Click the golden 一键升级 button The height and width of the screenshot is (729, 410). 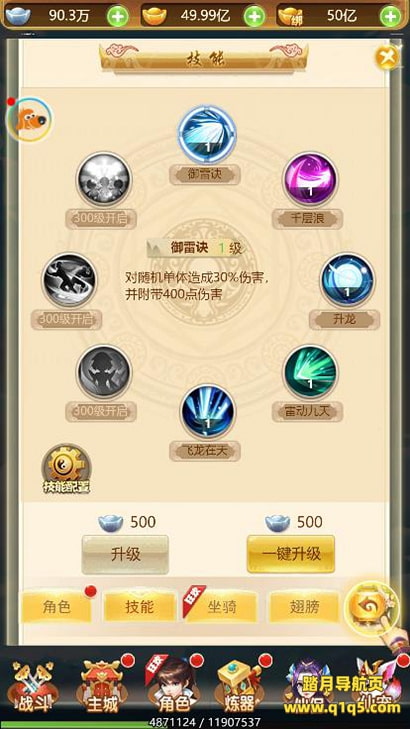point(291,554)
